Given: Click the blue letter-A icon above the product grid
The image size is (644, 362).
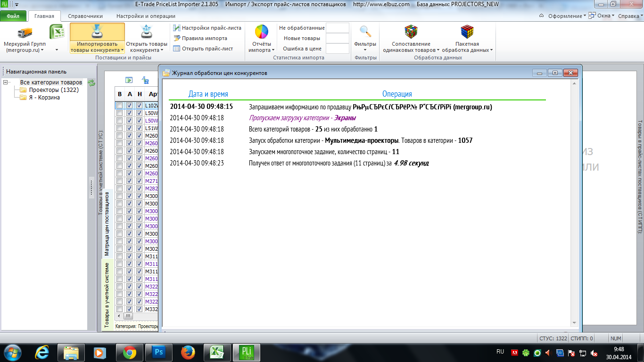Looking at the screenshot, I should 146,80.
